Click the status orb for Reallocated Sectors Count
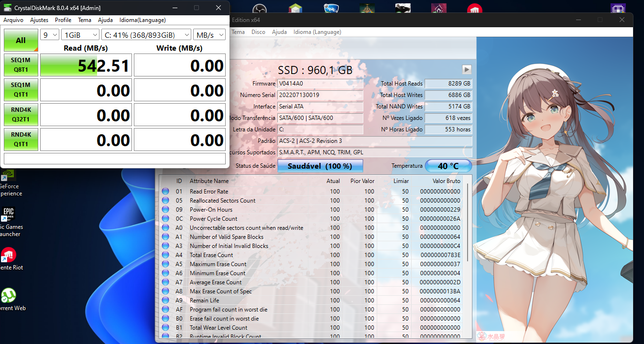This screenshot has height=344, width=644. click(165, 201)
